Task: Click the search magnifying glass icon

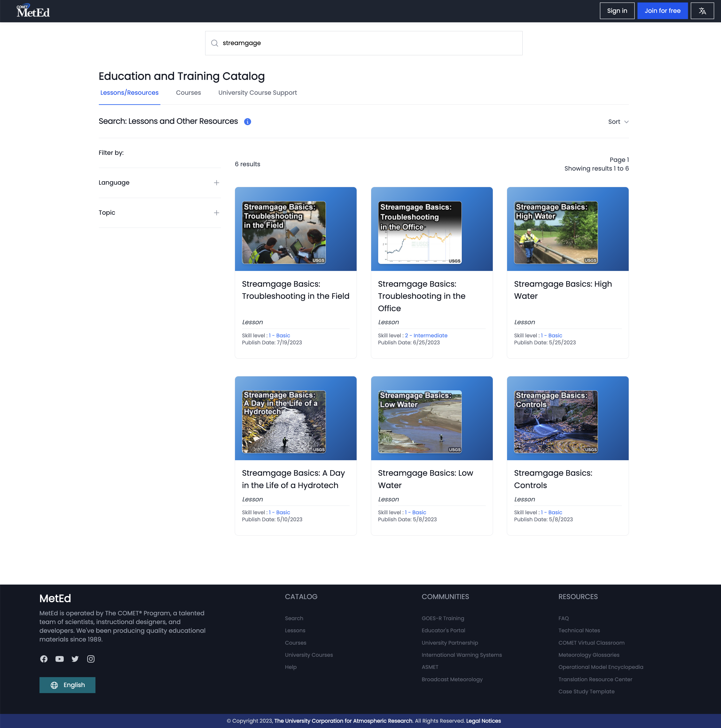Action: (x=215, y=43)
